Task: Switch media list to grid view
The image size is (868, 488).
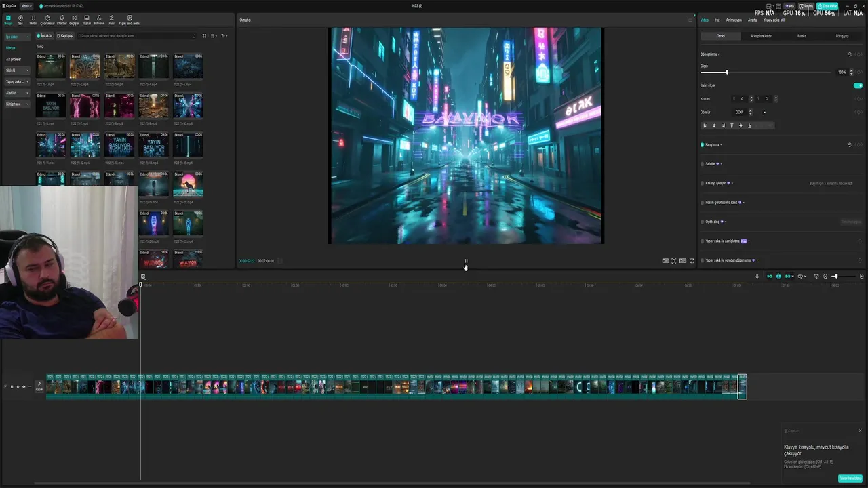Action: (x=204, y=36)
